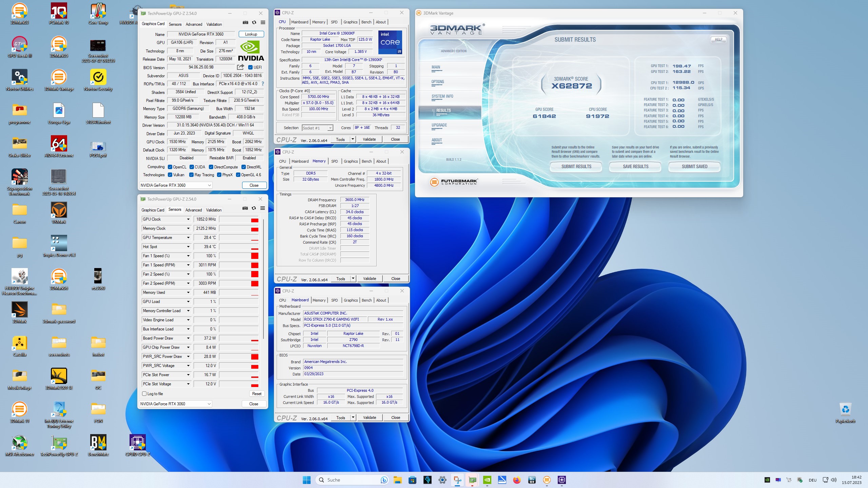This screenshot has width=868, height=488.
Task: Click the bus interface question mark in GPU-Z
Action: (x=263, y=84)
